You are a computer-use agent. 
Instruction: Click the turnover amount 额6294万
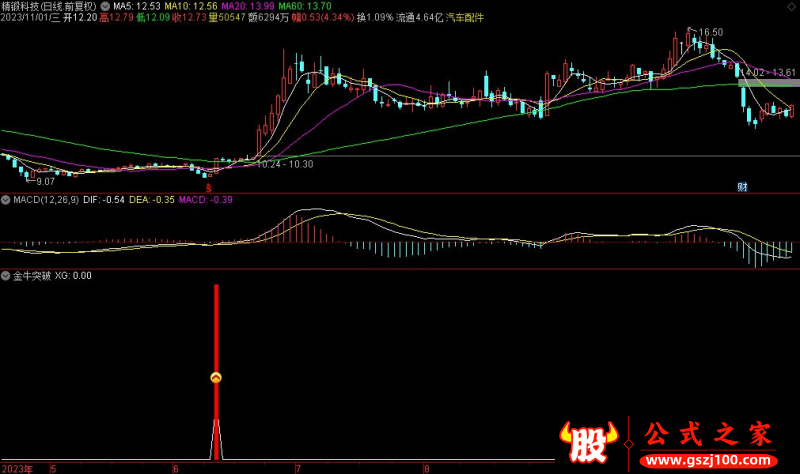268,17
